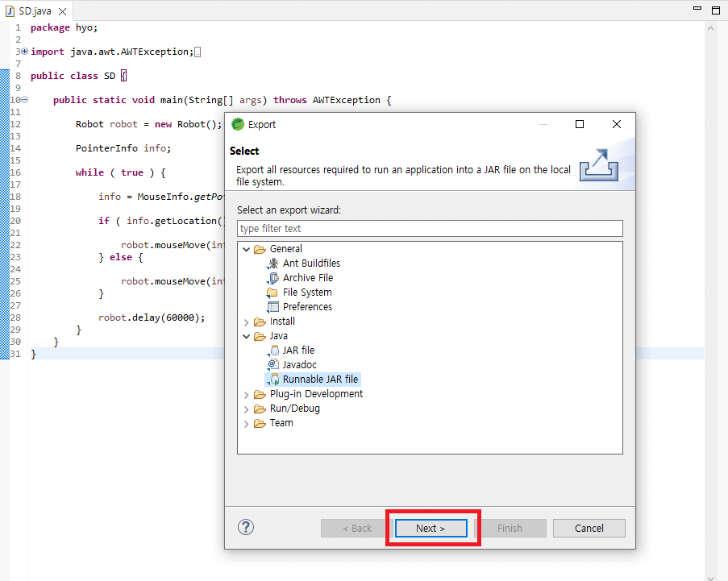The image size is (728, 581).
Task: Select the Javadoc icon
Action: 273,365
